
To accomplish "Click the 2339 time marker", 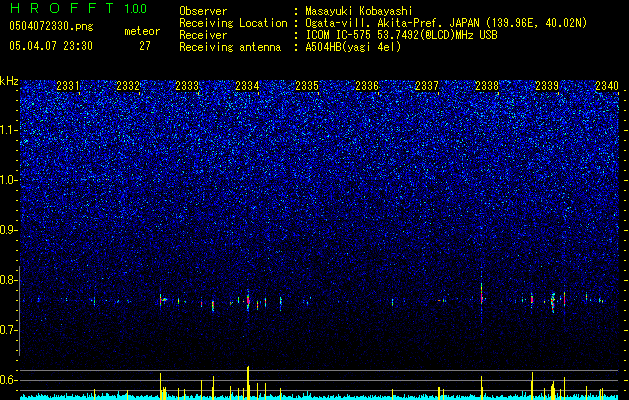I will tap(547, 86).
